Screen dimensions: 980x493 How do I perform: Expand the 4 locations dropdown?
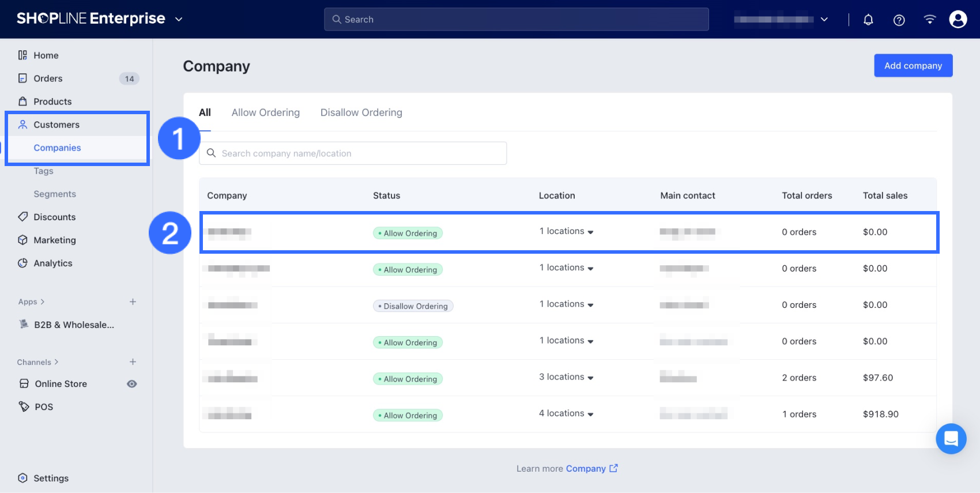coord(566,413)
